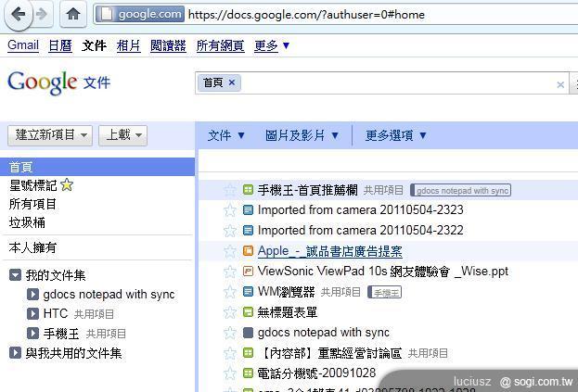Filter by 本人擁有 in the sidebar

[x=32, y=247]
